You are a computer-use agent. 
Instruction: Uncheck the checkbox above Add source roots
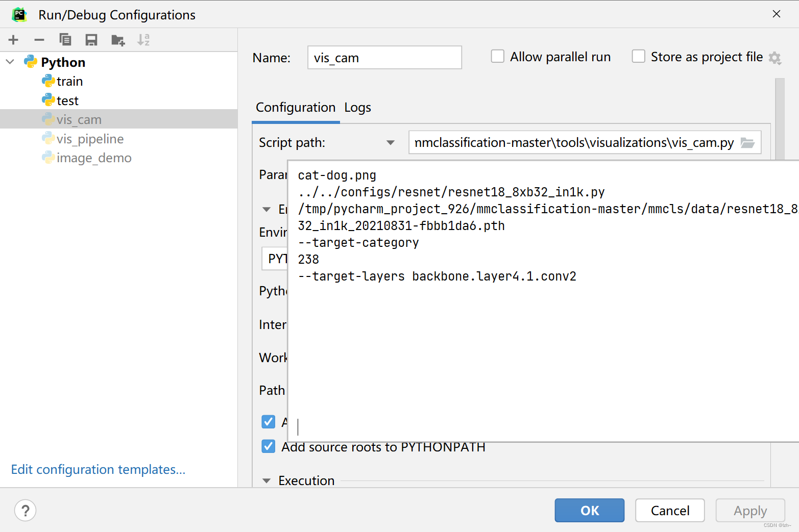point(268,421)
